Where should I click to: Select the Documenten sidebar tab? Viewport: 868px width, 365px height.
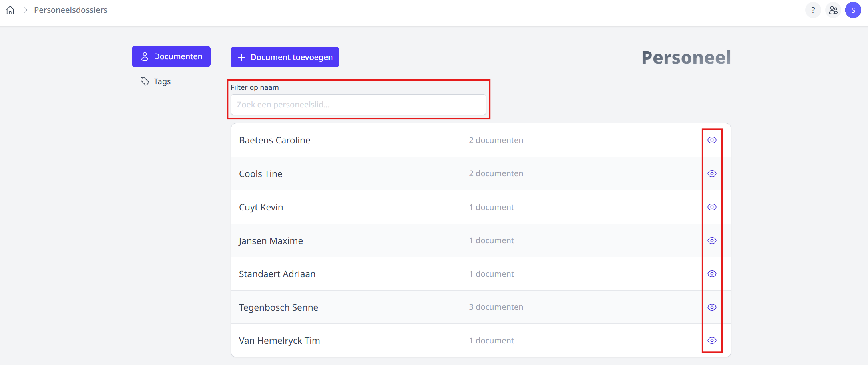(171, 56)
